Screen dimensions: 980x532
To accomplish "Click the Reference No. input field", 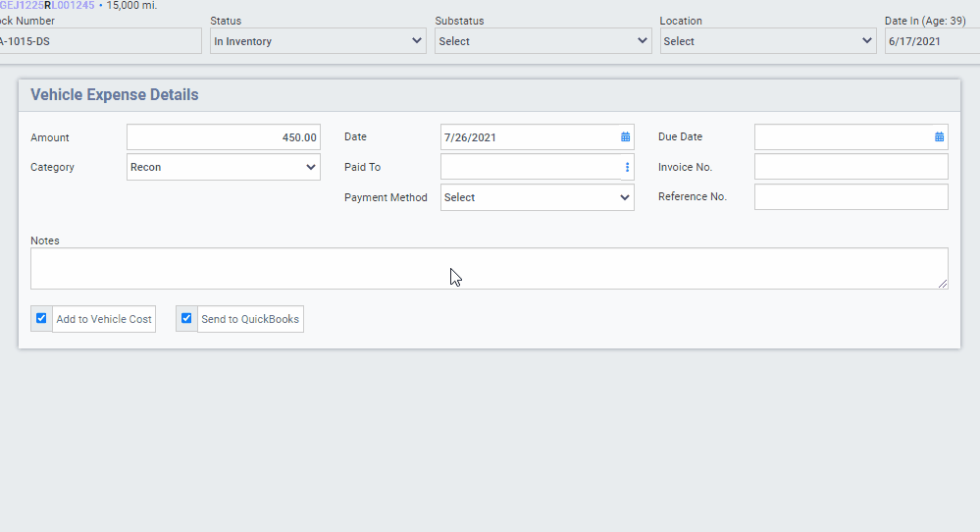I will (x=851, y=197).
